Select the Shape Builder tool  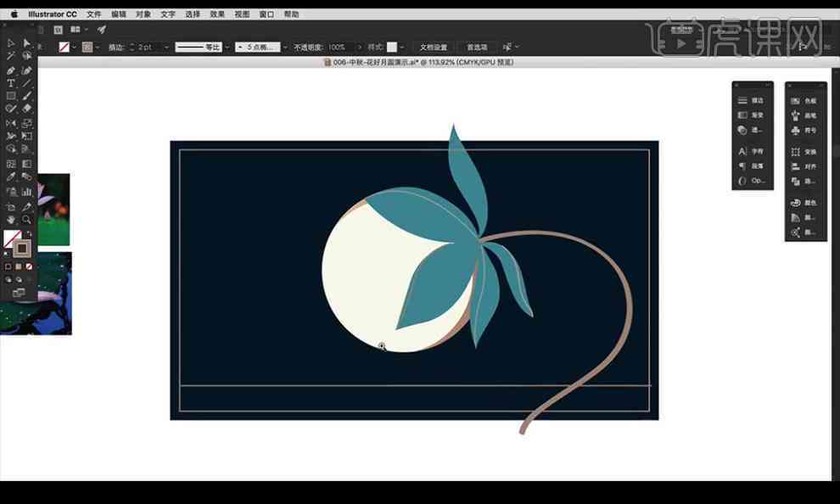click(11, 148)
